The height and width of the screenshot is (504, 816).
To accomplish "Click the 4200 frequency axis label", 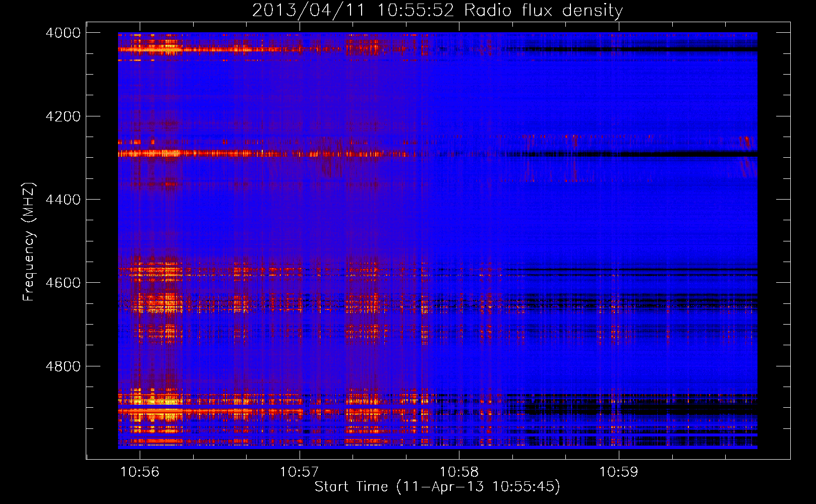I will 63,116.
